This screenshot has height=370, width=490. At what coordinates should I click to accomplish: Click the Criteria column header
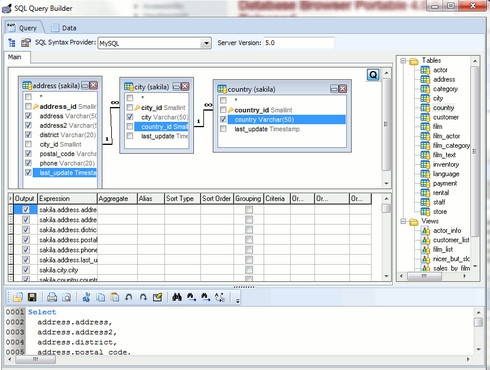click(x=277, y=199)
